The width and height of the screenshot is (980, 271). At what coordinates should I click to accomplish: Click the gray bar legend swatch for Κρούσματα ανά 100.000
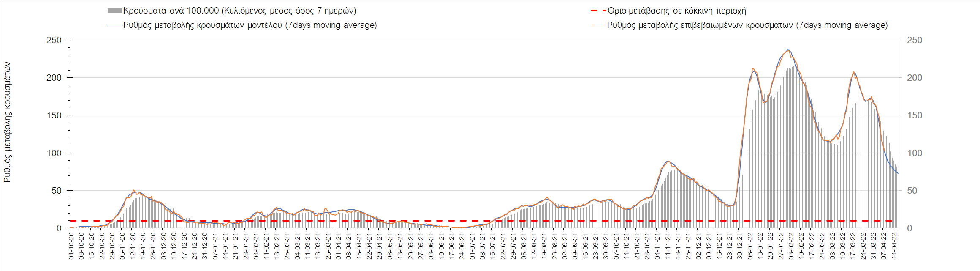click(114, 11)
